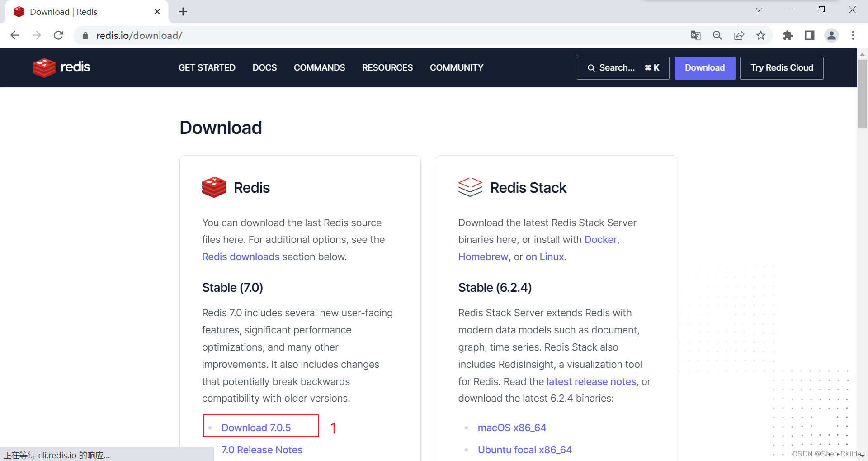Image resolution: width=868 pixels, height=461 pixels.
Task: Close the Download | Redis tab
Action: point(157,12)
